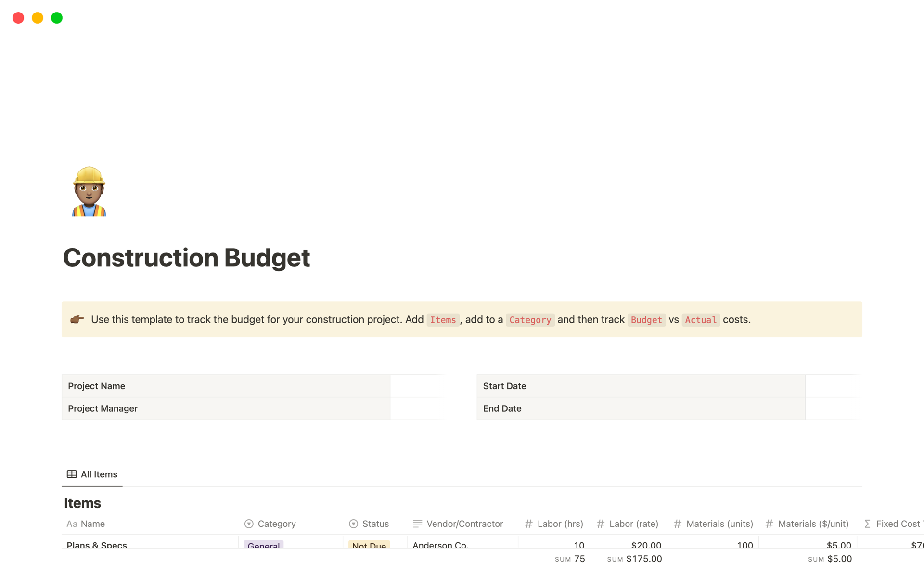Click the construction worker page icon
Screen dimensions: 924x578
[89, 191]
